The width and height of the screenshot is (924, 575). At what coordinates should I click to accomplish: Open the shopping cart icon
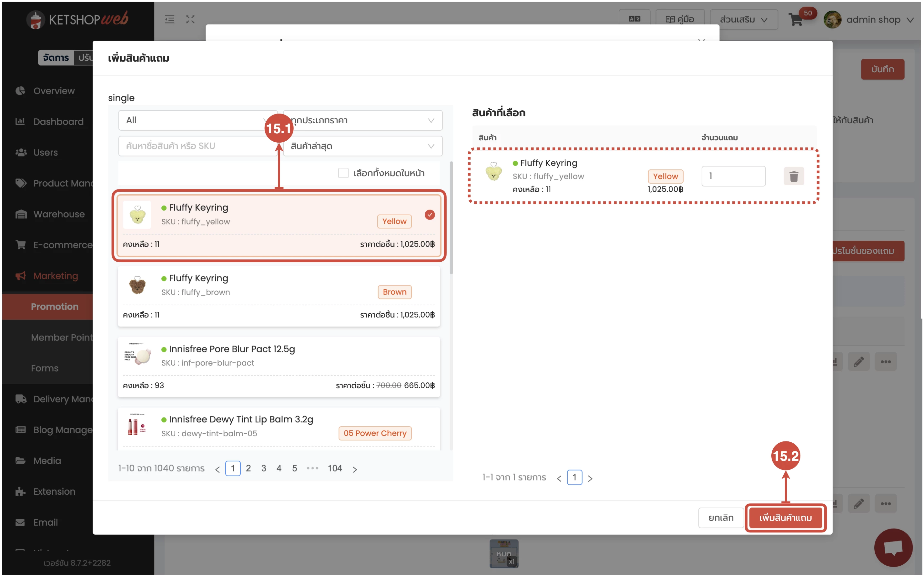click(796, 20)
